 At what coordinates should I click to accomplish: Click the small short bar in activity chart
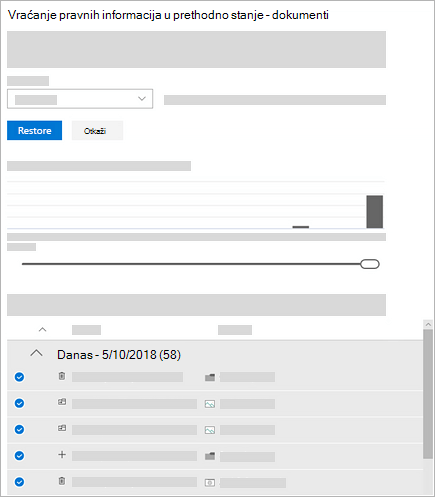[301, 227]
